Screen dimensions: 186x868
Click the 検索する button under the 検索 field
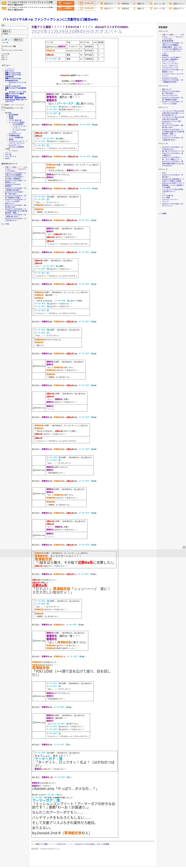(x=6, y=31)
